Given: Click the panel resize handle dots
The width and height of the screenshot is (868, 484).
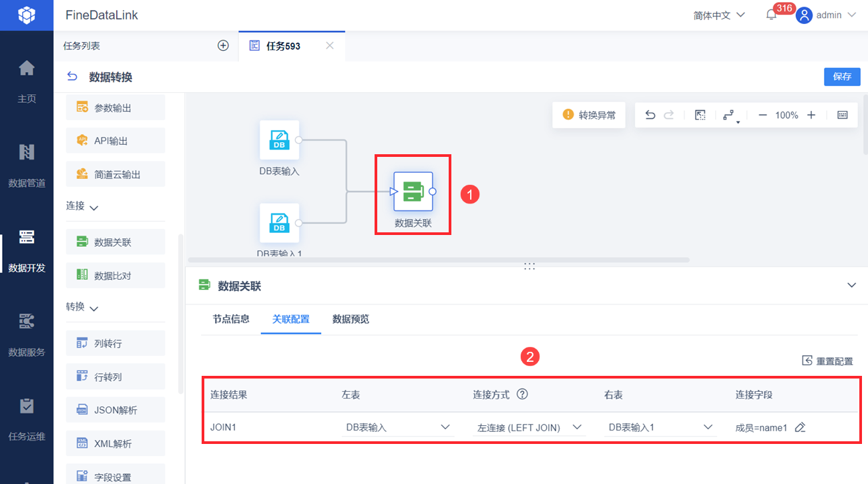Looking at the screenshot, I should pyautogui.click(x=529, y=266).
